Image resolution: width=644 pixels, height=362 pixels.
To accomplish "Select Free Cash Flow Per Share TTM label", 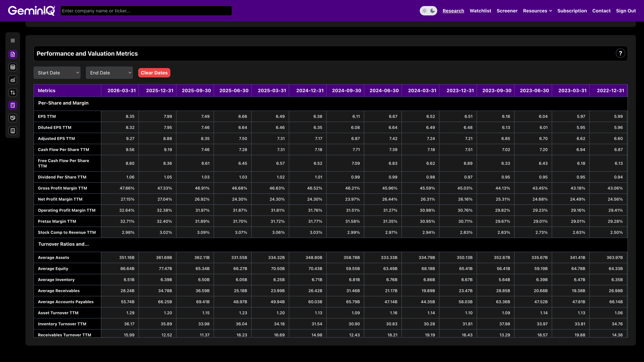I will (x=63, y=163).
